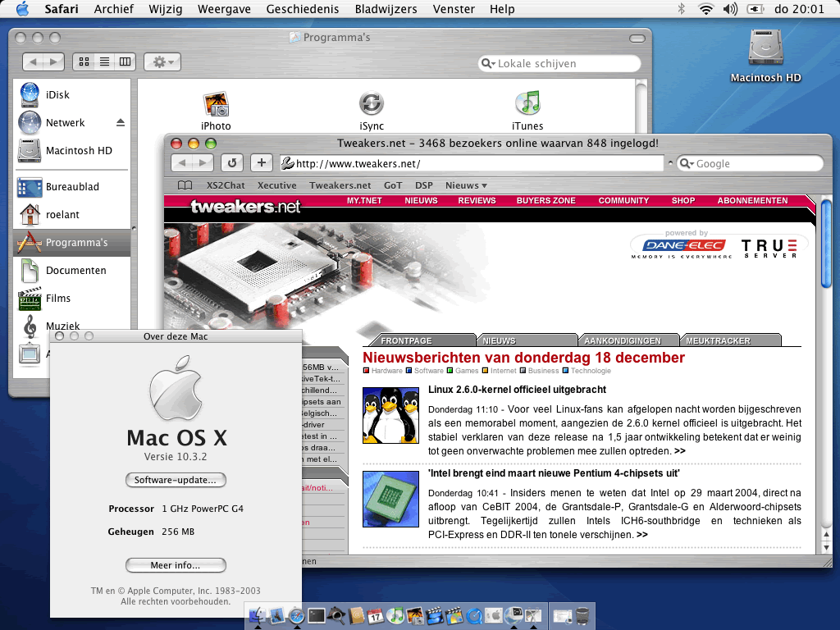Screen dimensions: 840x630
Task: Open iCal in the Dock
Action: [x=376, y=616]
